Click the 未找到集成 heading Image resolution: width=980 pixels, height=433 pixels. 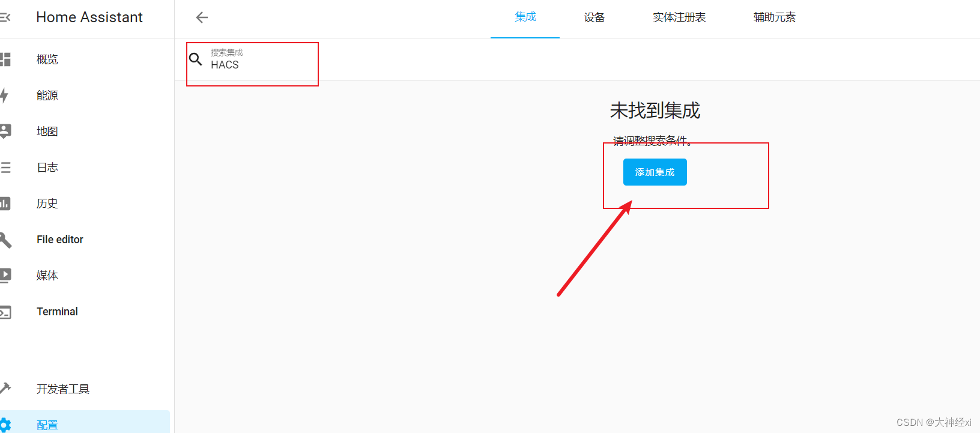(x=655, y=111)
